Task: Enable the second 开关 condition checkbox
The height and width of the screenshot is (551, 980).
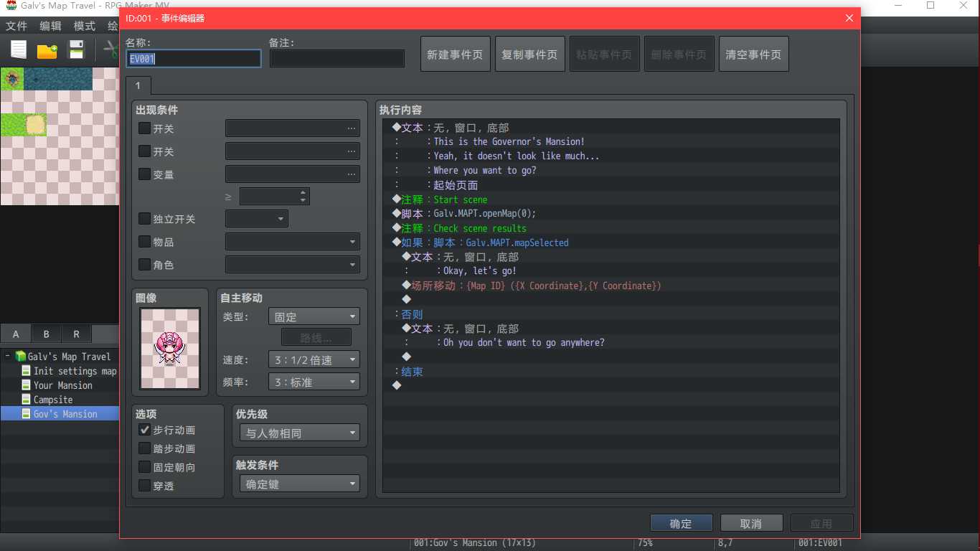Action: (144, 151)
